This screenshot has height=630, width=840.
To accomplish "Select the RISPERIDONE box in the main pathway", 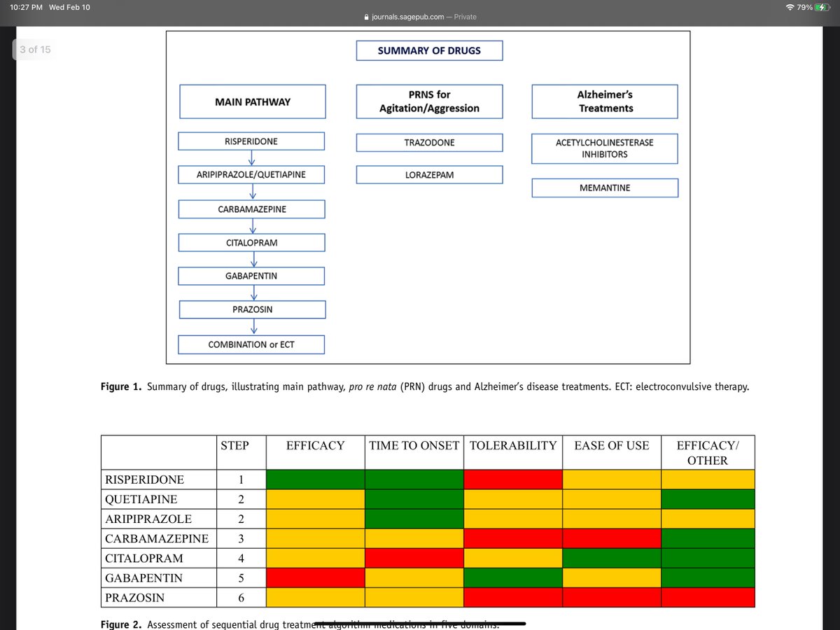I will click(251, 141).
